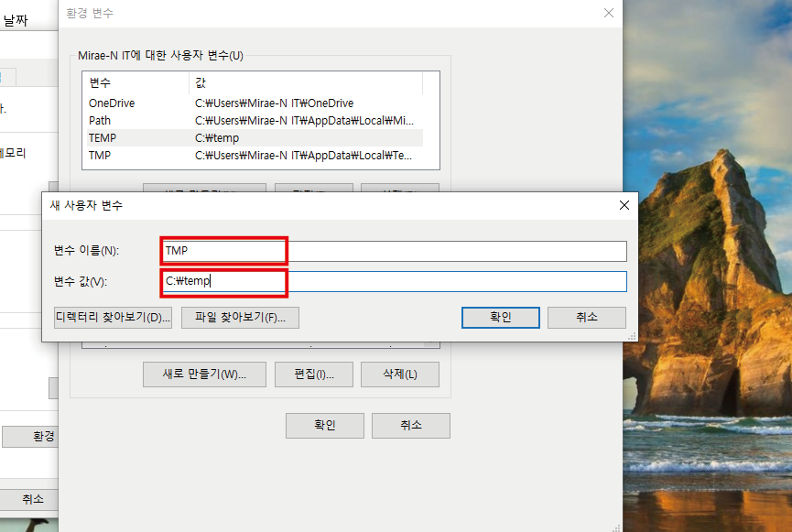Close the 새 사용자 변수 dialog with X
This screenshot has width=792, height=532.
624,204
